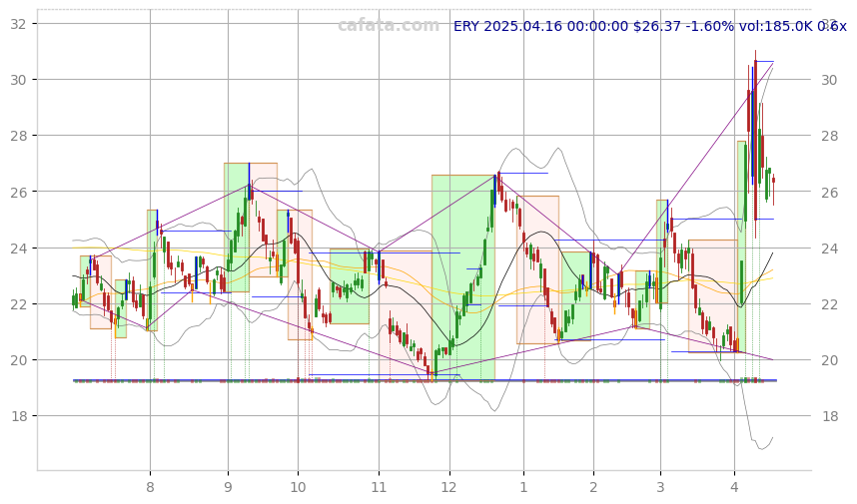Click the date 2025.04.16 in chart header

pyautogui.click(x=522, y=26)
